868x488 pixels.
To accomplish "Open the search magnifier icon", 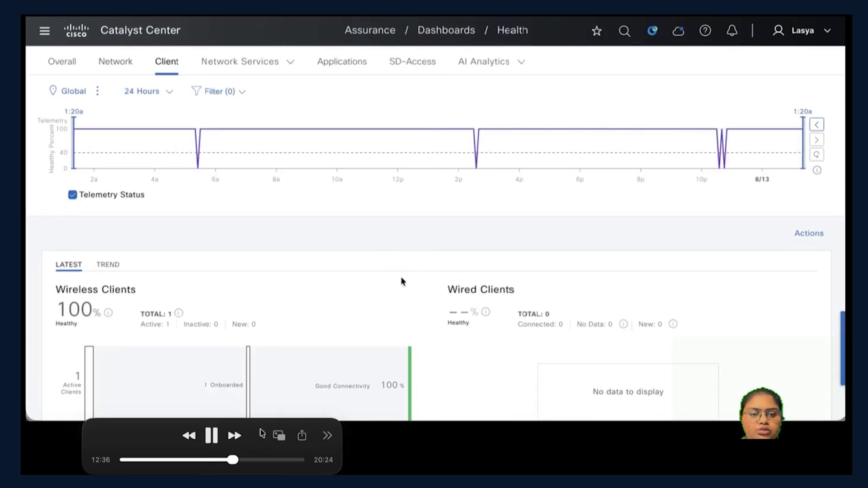I will [x=624, y=31].
